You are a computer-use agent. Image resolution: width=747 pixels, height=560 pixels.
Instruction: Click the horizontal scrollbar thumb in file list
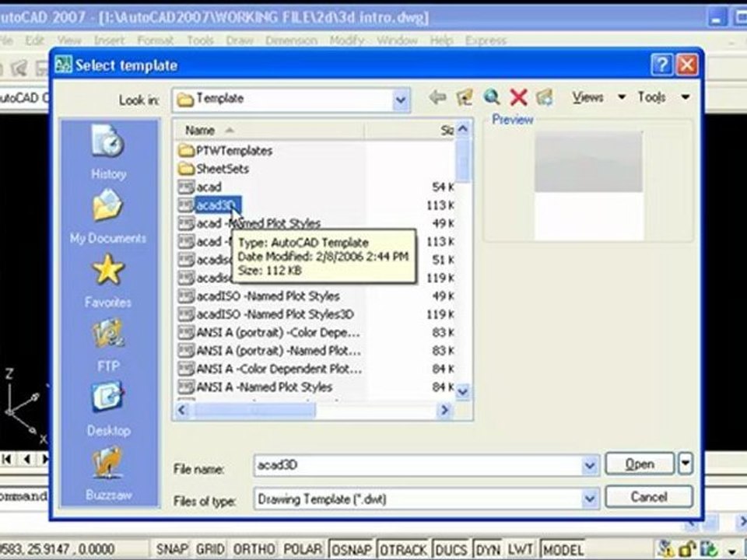254,410
